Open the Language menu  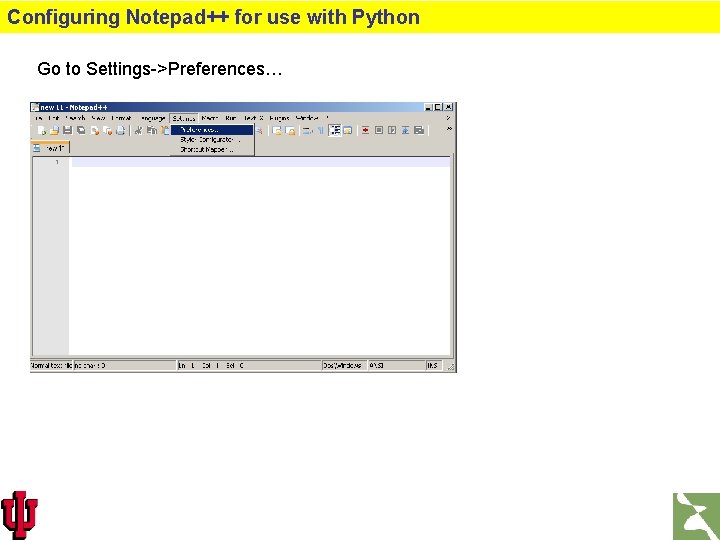(153, 118)
